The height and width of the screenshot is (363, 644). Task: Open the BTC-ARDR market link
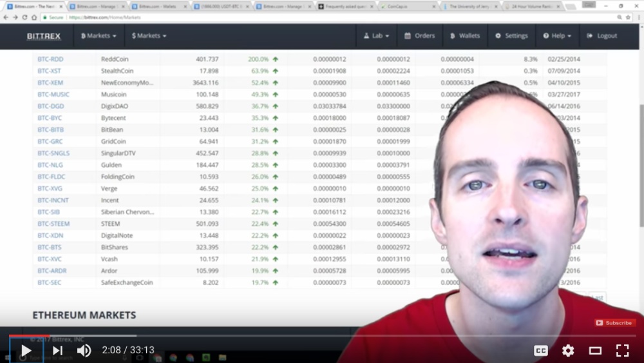tap(52, 271)
